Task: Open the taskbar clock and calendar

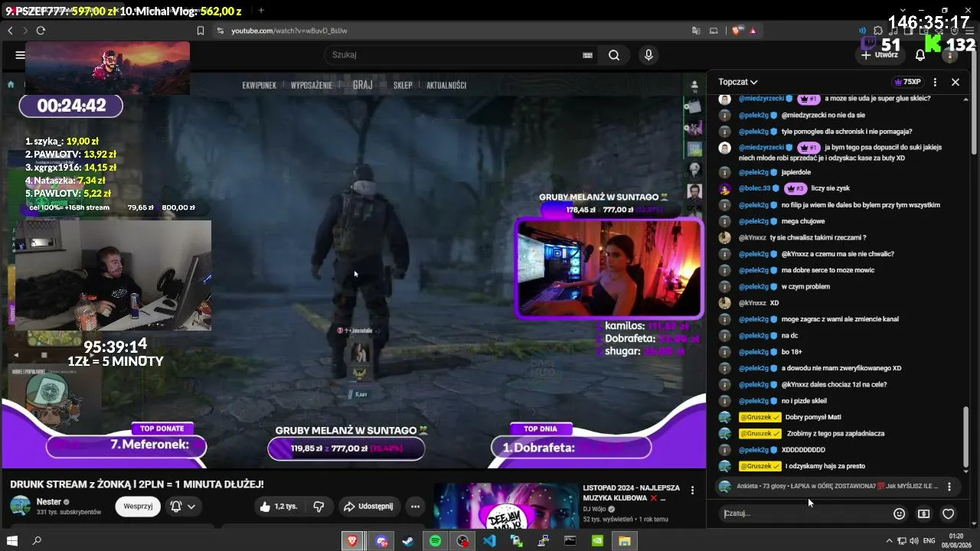Action: (x=955, y=541)
